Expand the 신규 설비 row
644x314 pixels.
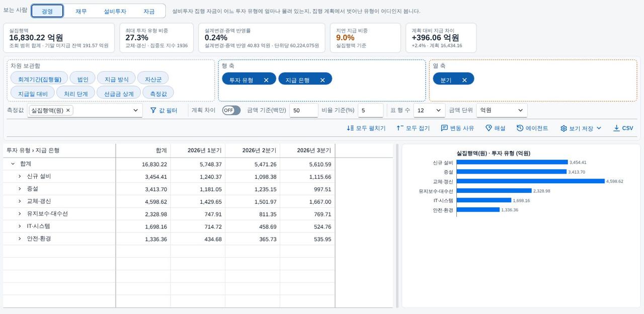[x=20, y=177]
